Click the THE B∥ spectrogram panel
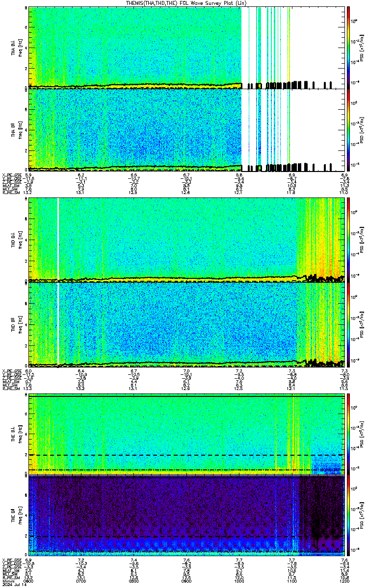This screenshot has height=588, width=368. (186, 516)
